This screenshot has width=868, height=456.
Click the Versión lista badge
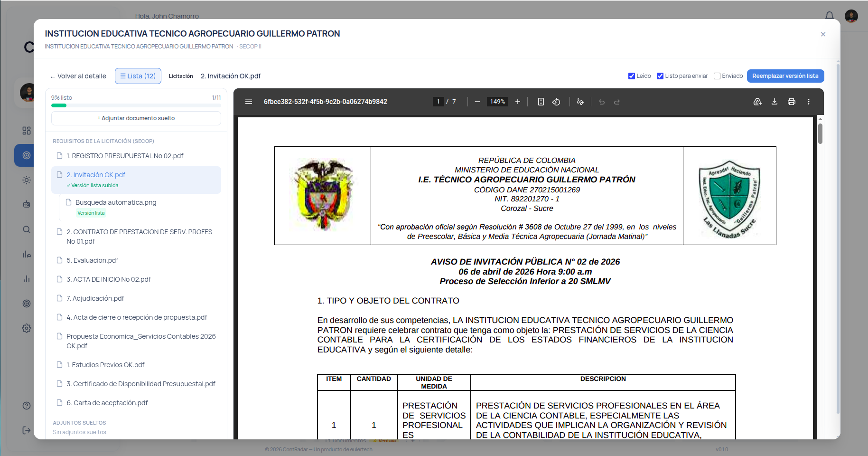(91, 213)
